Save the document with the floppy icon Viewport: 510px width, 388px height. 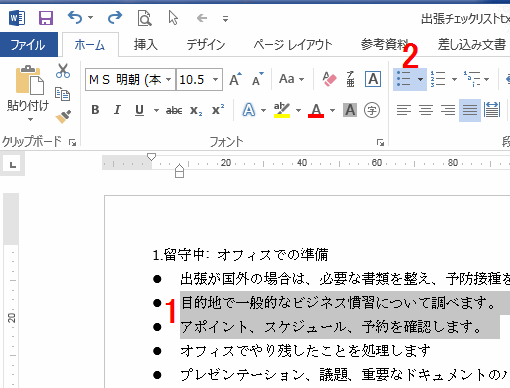(46, 18)
